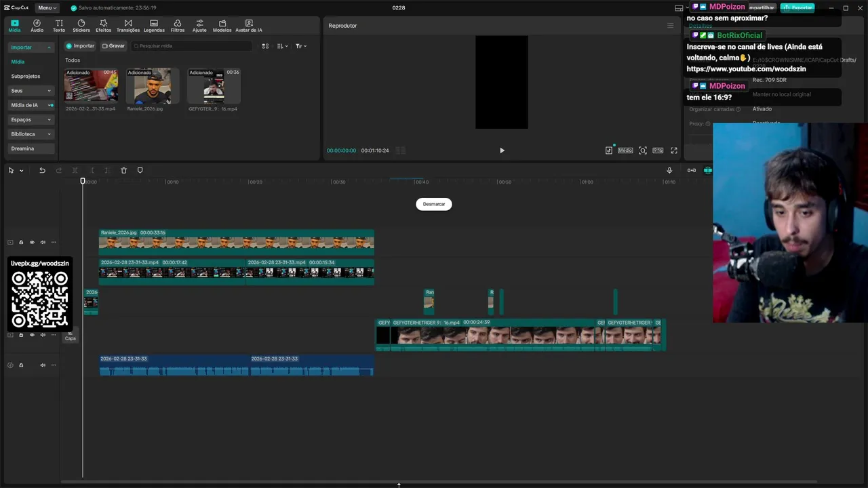
Task: Click the timeline microphone record icon
Action: coord(669,170)
